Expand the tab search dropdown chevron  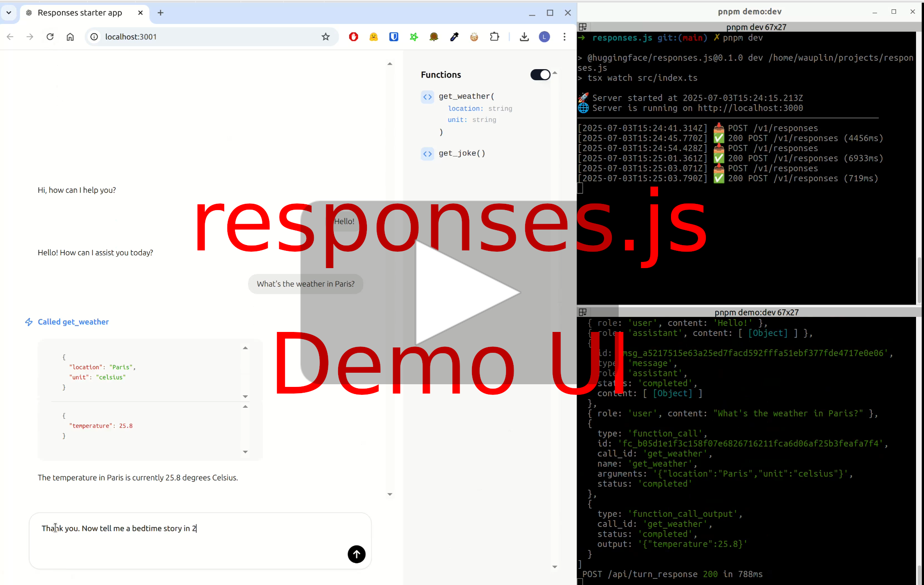9,13
